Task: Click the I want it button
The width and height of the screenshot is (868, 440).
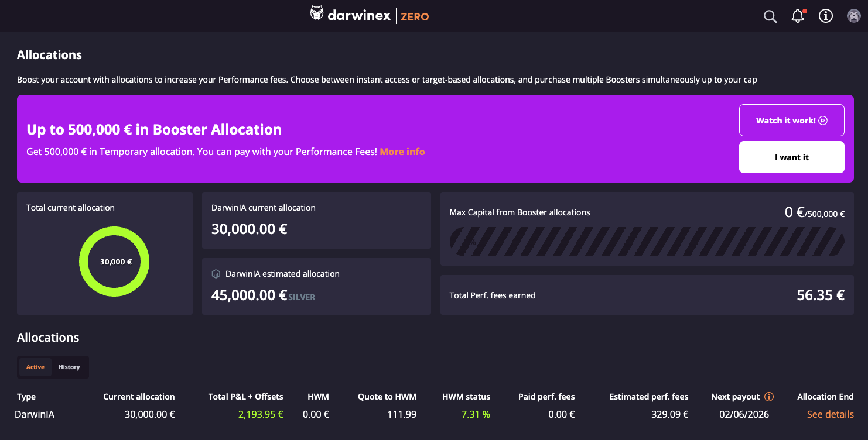Action: (792, 157)
